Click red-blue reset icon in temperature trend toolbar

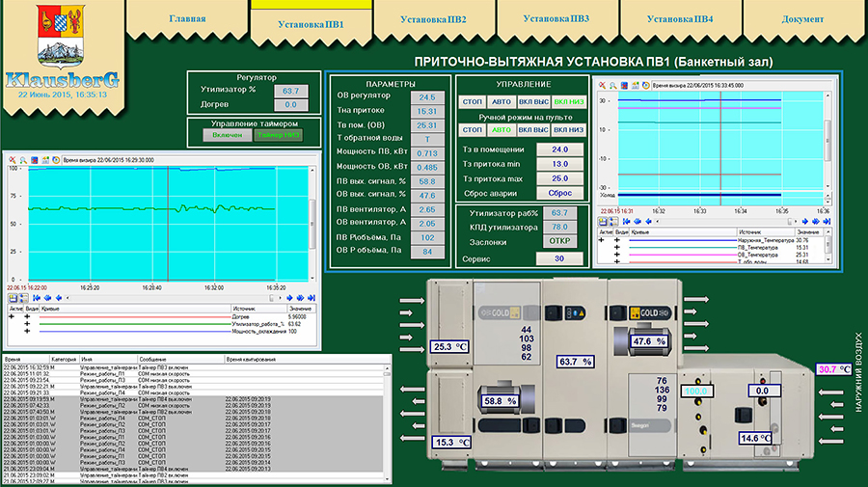pos(624,85)
